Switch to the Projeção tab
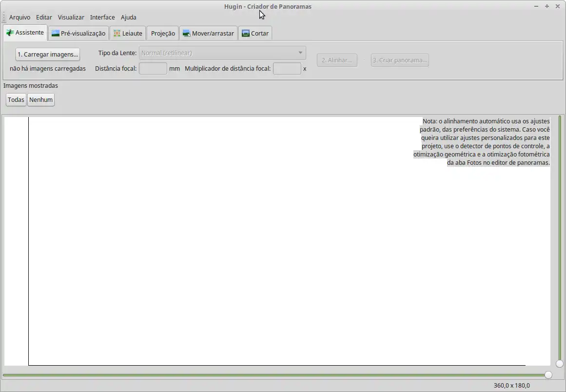 163,34
